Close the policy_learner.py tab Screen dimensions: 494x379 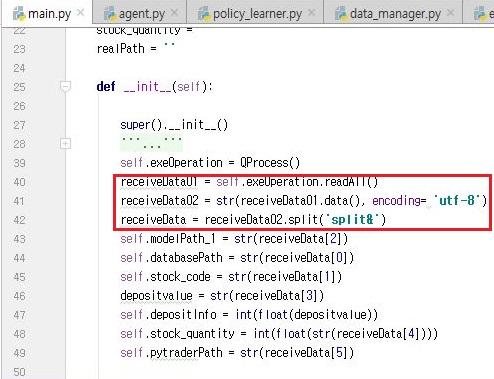tap(311, 13)
